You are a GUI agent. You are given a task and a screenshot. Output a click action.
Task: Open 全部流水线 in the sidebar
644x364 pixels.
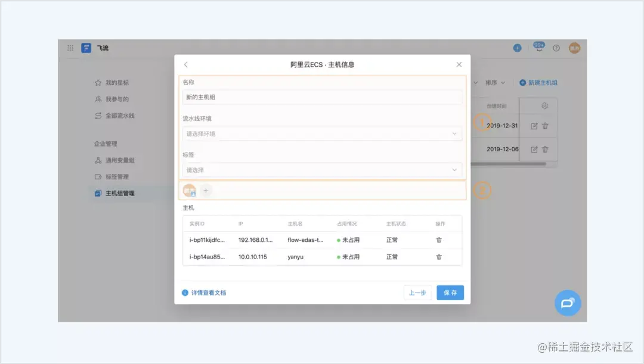(x=114, y=116)
